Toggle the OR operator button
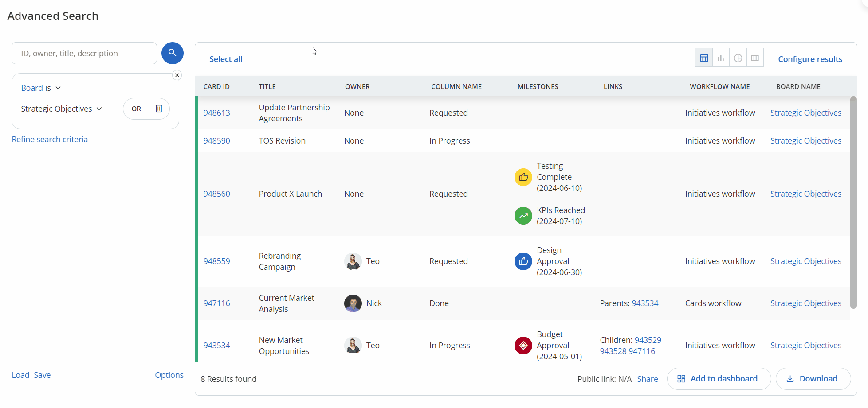 tap(136, 109)
